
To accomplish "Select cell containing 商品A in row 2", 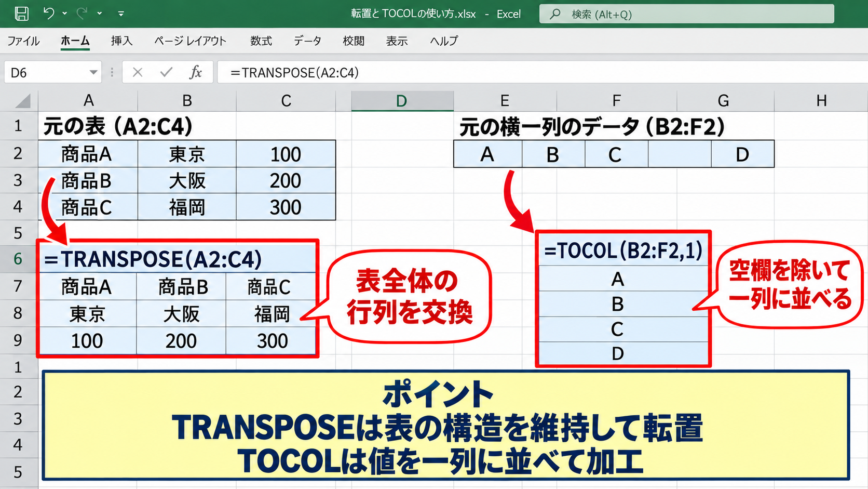I will (x=88, y=154).
